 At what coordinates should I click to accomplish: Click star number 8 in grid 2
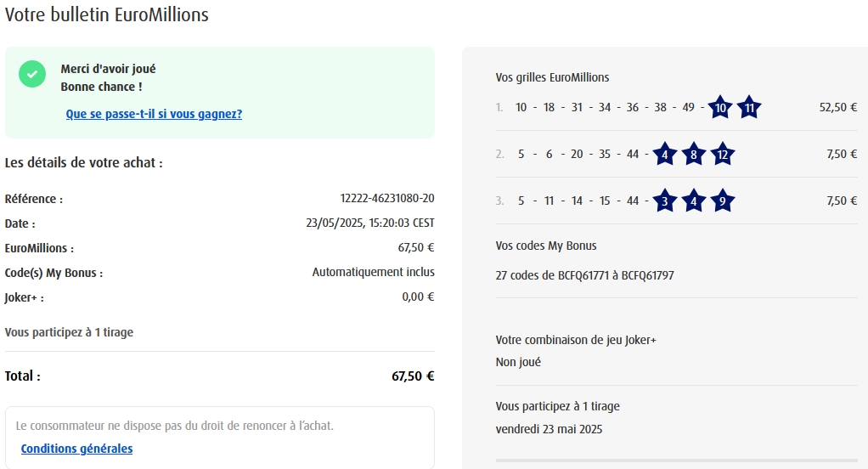coord(694,155)
